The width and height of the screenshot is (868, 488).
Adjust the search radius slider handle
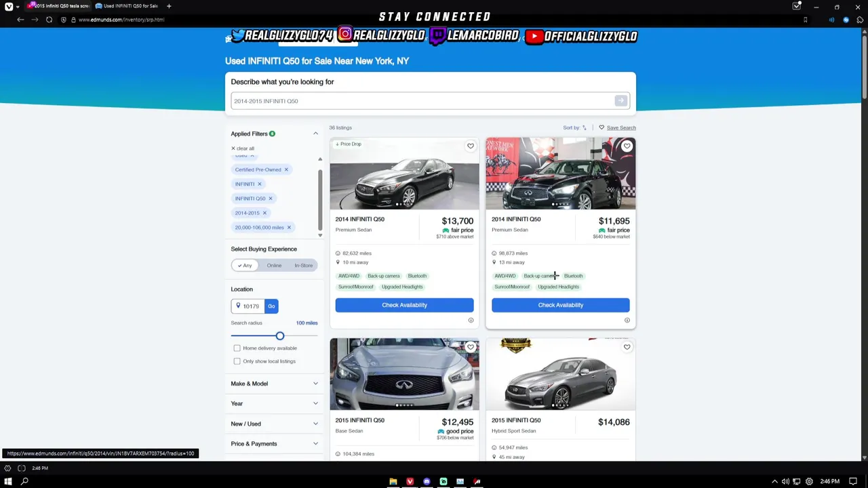[279, 336]
